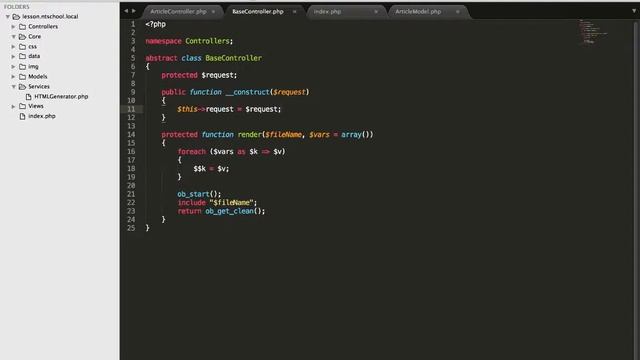Image resolution: width=640 pixels, height=360 pixels.
Task: Expand the Controllers folder arrow
Action: coord(13,27)
